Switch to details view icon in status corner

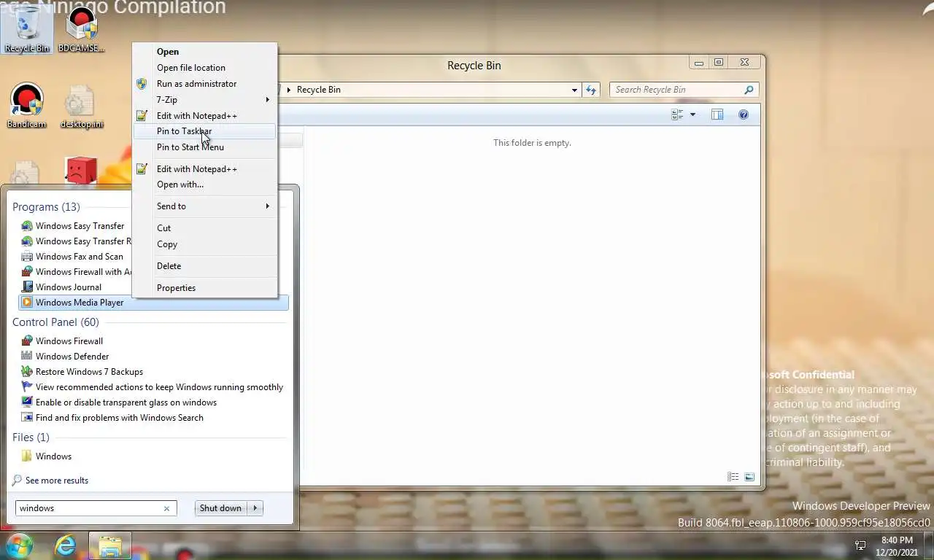(x=733, y=477)
